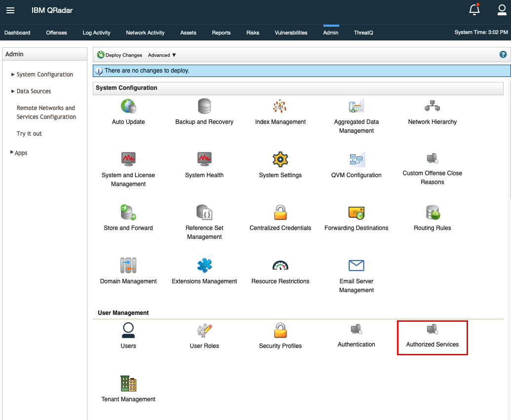Click the System Time display
This screenshot has height=420, width=511.
pyautogui.click(x=481, y=32)
